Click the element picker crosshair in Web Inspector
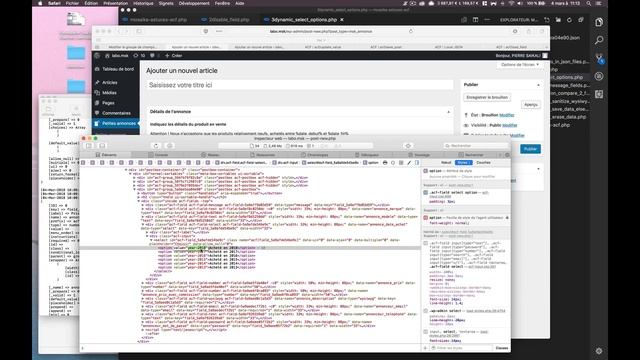Viewport: 640px width, 360px height. 408,146
